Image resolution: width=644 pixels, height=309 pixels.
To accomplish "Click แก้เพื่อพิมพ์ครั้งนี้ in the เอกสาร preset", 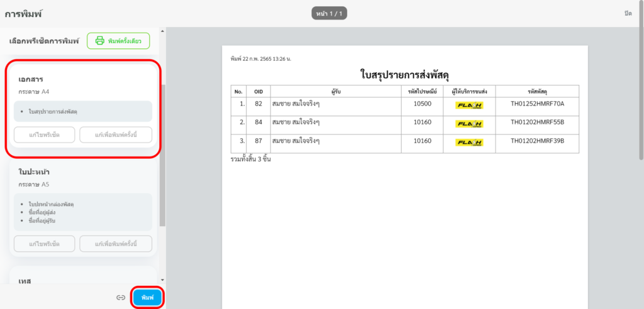I will pos(116,135).
